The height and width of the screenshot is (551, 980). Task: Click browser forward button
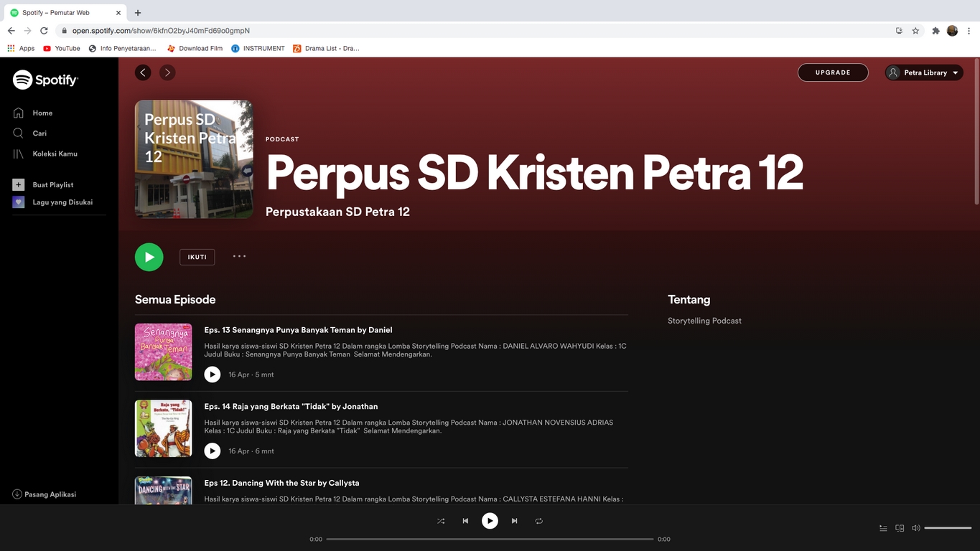(x=27, y=31)
